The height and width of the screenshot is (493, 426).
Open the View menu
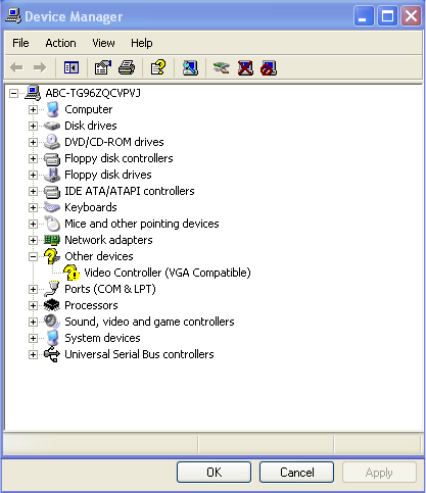coord(104,43)
